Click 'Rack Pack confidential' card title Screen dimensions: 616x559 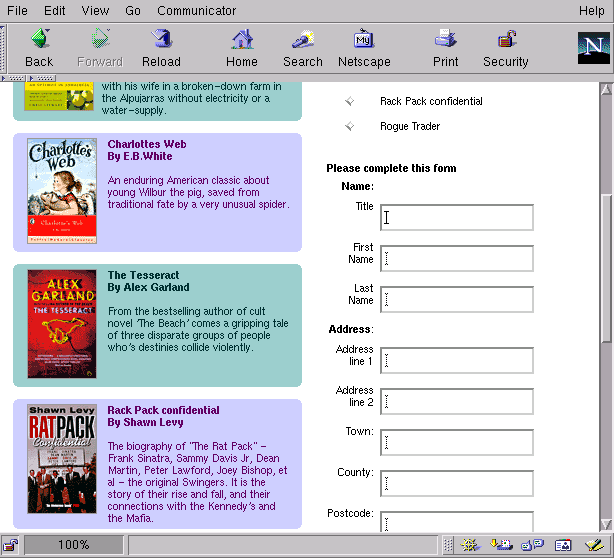tap(163, 411)
